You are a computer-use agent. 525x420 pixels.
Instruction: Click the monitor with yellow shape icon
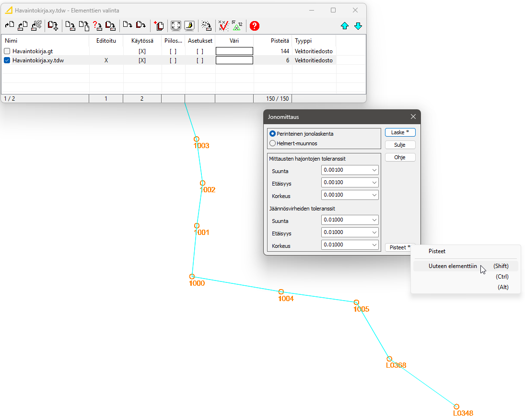(x=189, y=26)
